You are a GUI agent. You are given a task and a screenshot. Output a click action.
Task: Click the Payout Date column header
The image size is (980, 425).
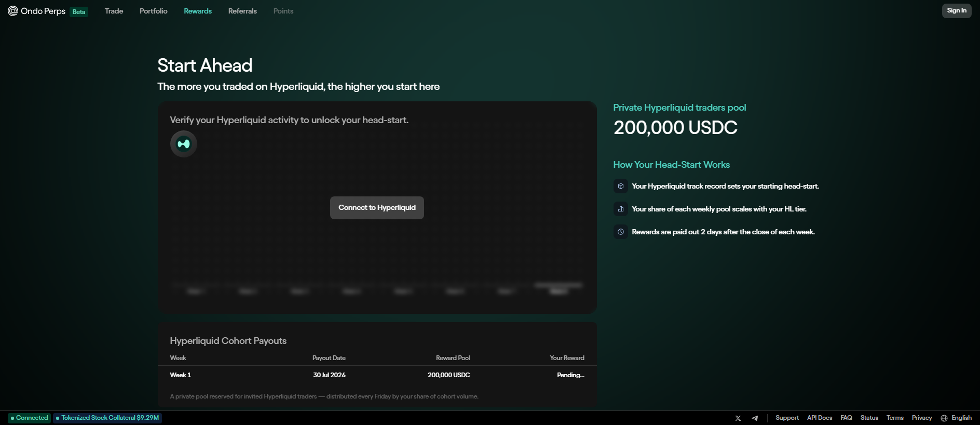[329, 358]
